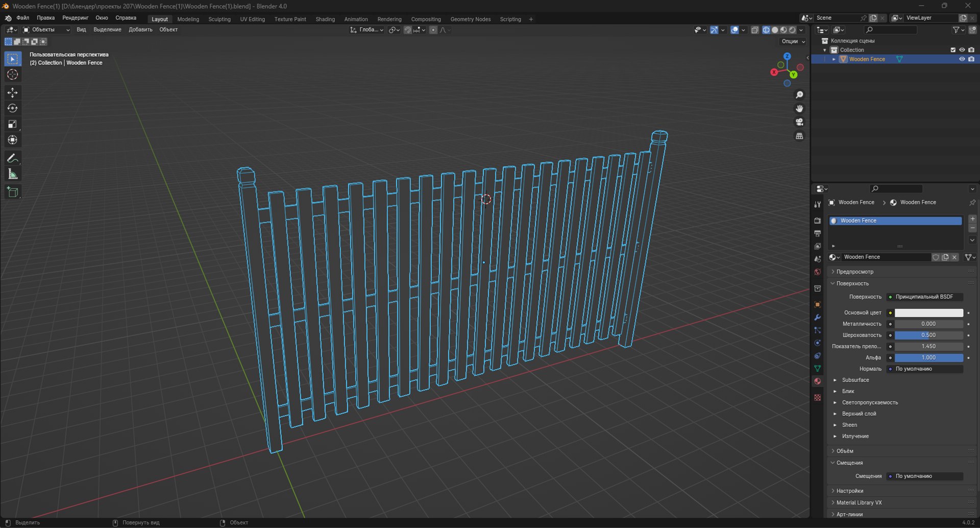The image size is (980, 528).
Task: Open the Рендеринг menu
Action: 76,18
